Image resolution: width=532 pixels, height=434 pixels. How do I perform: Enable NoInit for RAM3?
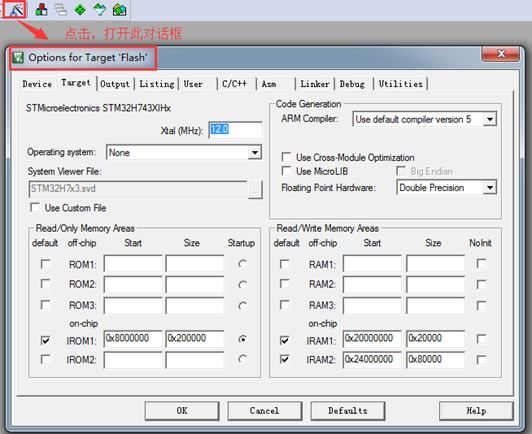click(481, 305)
